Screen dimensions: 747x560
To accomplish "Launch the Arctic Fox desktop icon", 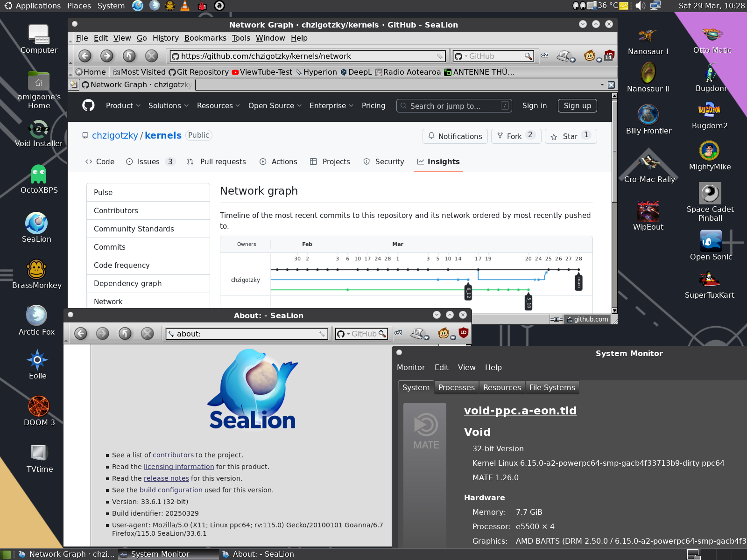I will tap(36, 321).
